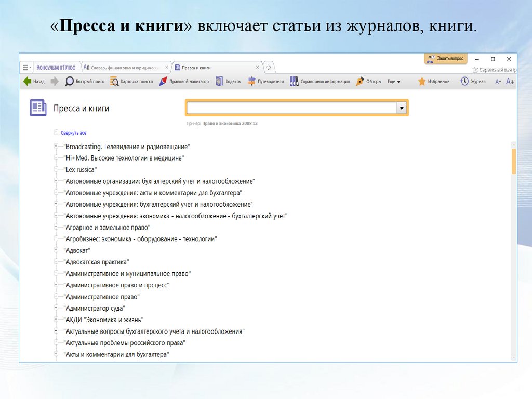The image size is (532, 399).
Task: Close the Словарь финансовых tab
Action: (x=167, y=67)
